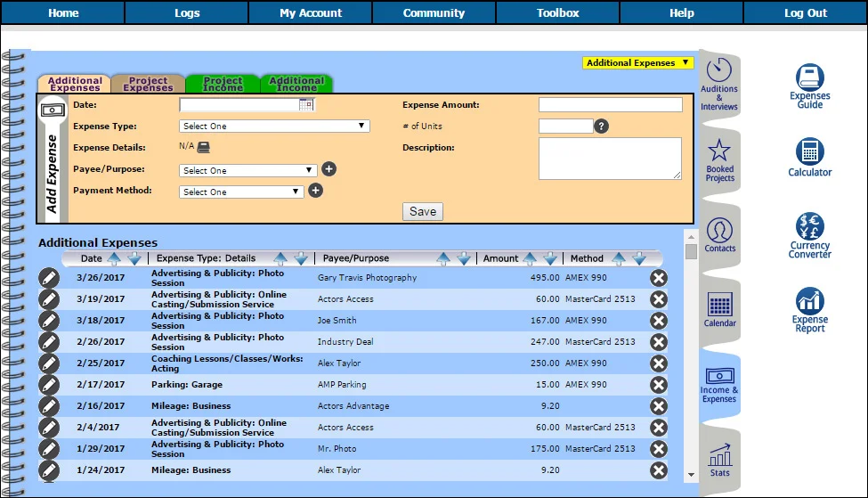Screen dimensions: 868x498
Task: Click the Expense Amount field
Action: (611, 105)
